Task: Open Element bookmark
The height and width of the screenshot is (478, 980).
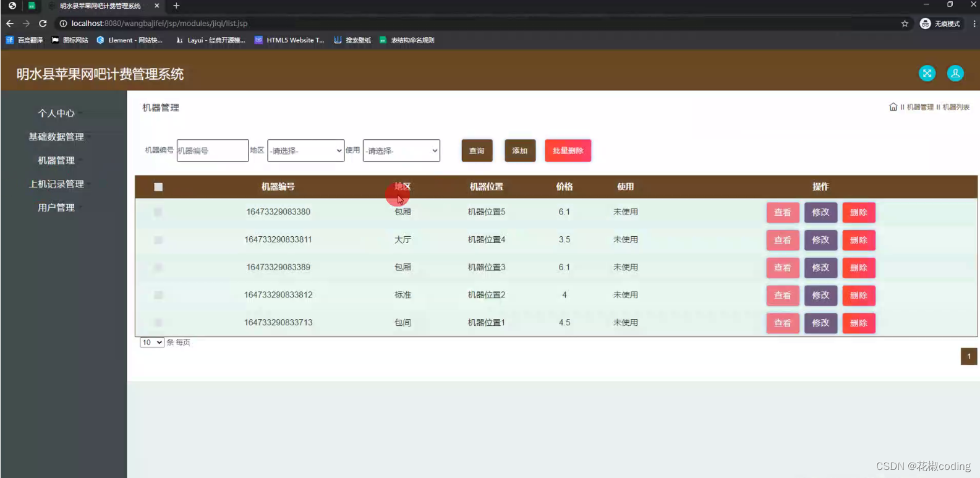Action: click(x=129, y=40)
